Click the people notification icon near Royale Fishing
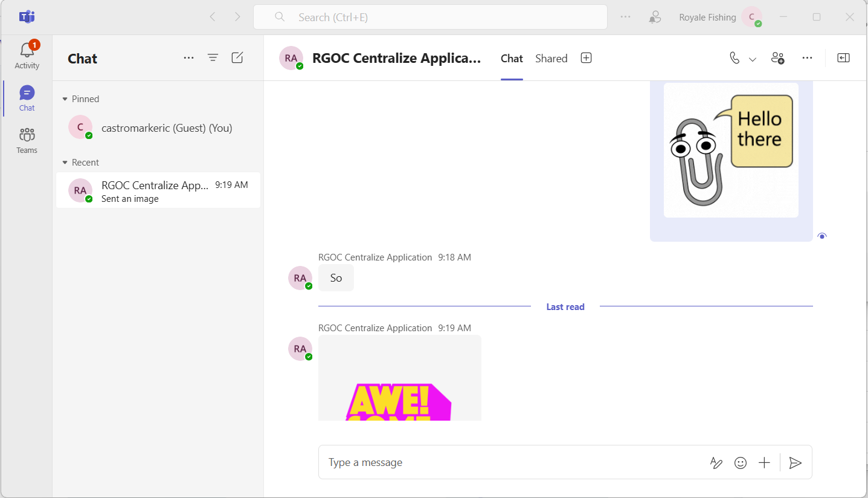This screenshot has width=868, height=498. point(654,18)
